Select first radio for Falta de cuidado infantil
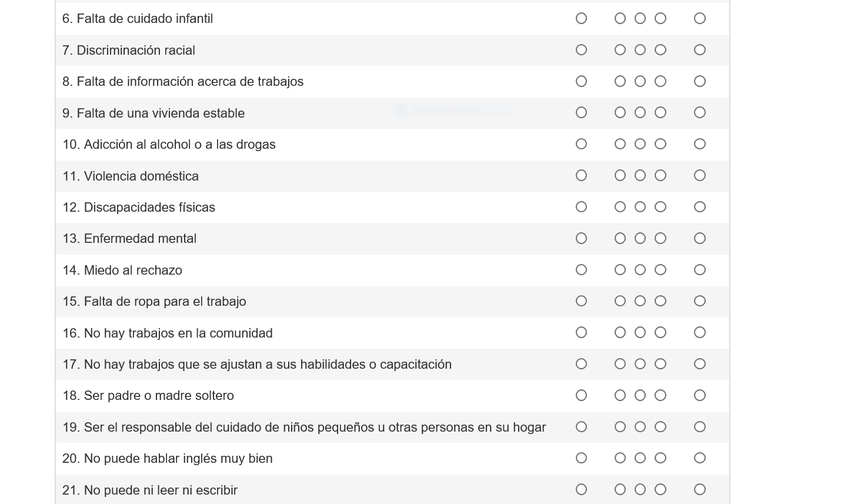 [x=581, y=19]
